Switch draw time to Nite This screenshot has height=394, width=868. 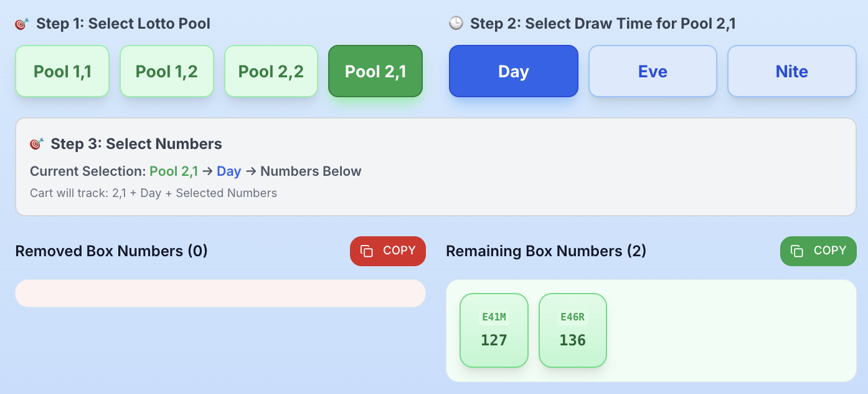(x=792, y=71)
